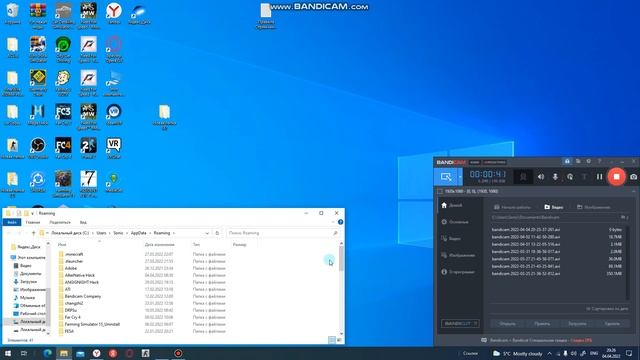Toggle Bandicam mouse cursor effect icon
The width and height of the screenshot is (640, 360).
pyautogui.click(x=570, y=177)
